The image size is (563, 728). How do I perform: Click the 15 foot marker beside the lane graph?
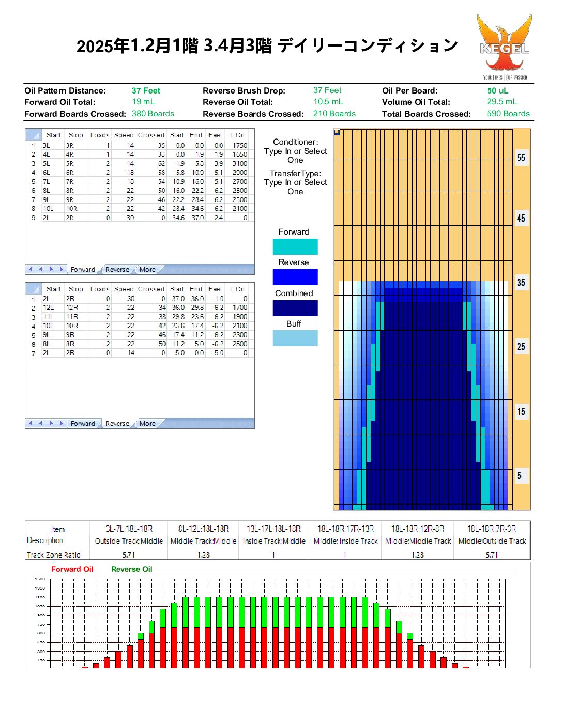pyautogui.click(x=521, y=412)
